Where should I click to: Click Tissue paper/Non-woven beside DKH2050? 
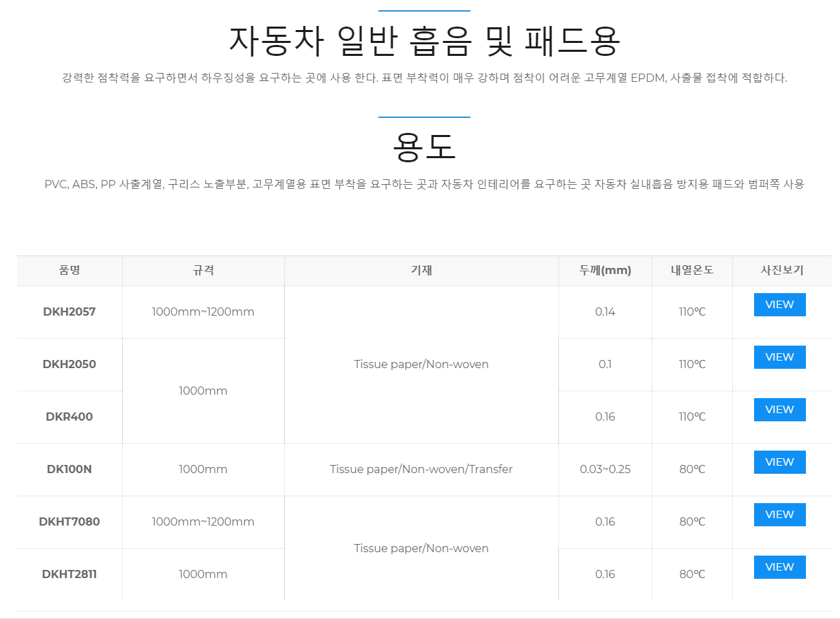(421, 365)
